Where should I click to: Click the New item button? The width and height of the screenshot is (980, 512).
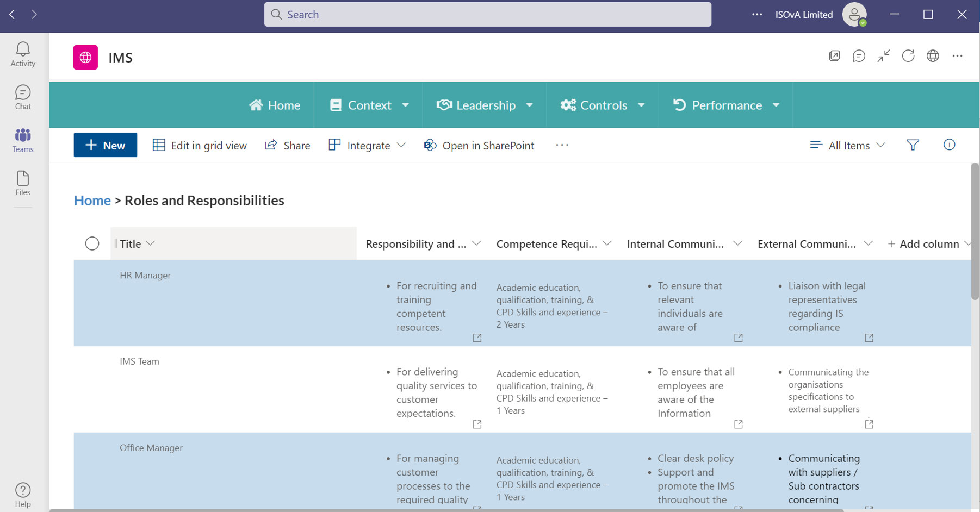point(106,145)
